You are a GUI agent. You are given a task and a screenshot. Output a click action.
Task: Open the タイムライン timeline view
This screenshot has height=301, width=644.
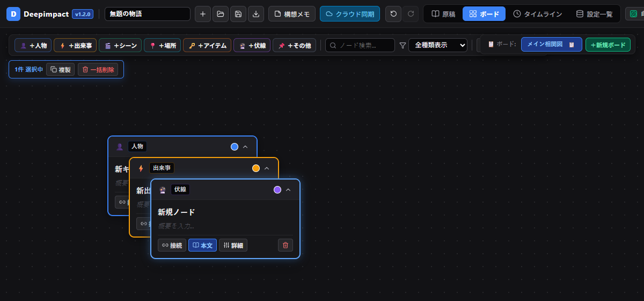coord(538,14)
